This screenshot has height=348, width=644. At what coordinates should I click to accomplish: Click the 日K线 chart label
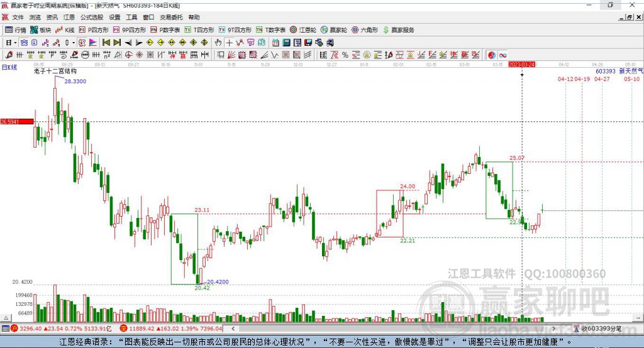[x=9, y=67]
